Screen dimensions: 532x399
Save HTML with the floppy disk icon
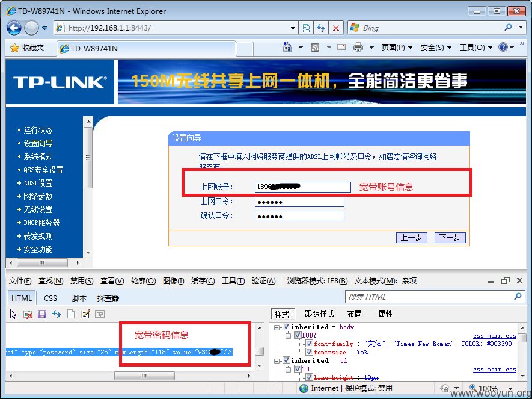[x=42, y=315]
